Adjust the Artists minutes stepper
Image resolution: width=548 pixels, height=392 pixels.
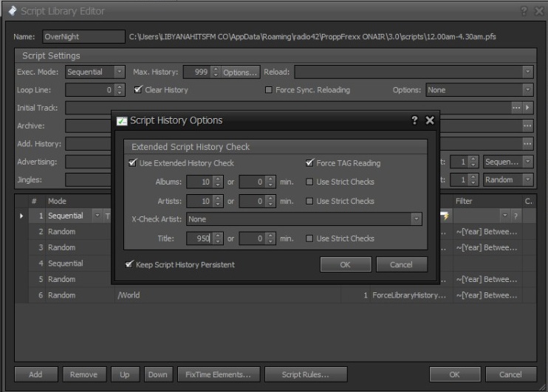pos(270,201)
